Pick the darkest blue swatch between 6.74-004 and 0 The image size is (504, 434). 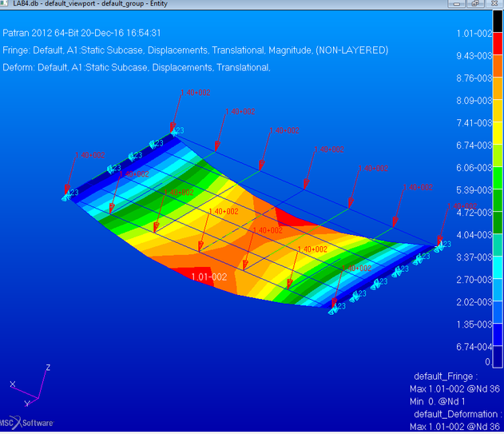click(x=498, y=356)
